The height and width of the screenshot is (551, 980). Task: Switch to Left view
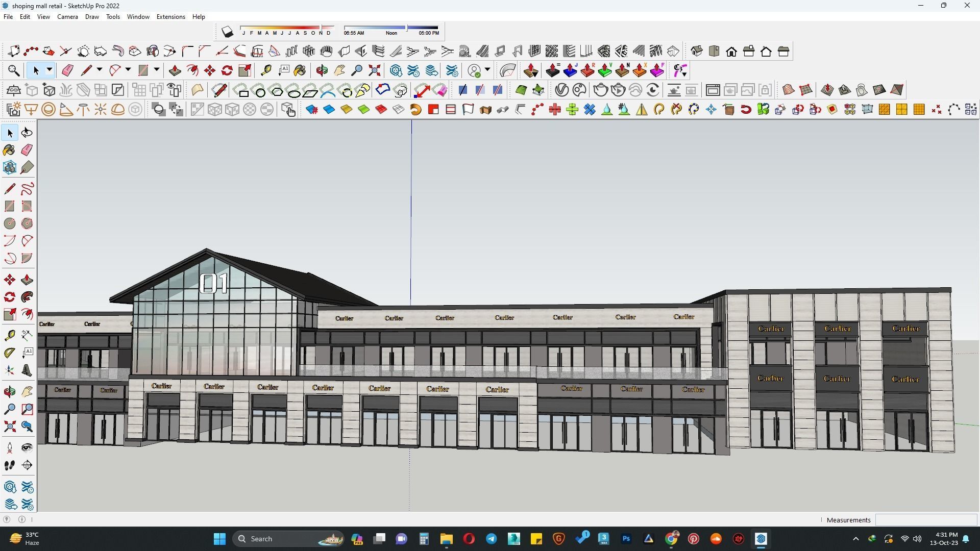[x=783, y=51]
